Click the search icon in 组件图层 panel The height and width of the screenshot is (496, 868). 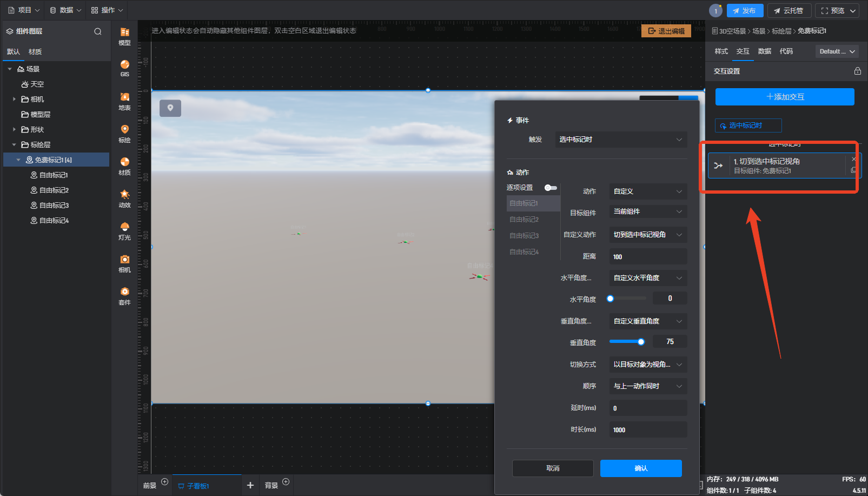(98, 31)
